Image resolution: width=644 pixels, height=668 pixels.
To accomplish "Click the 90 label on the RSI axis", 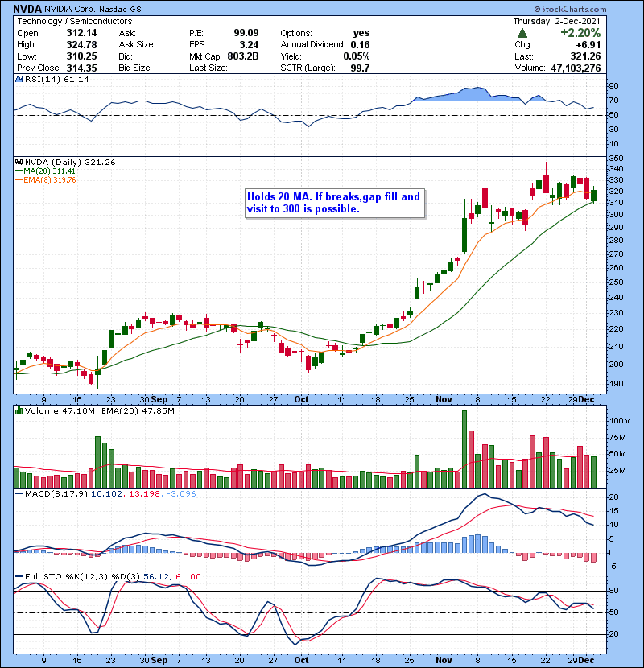I will (614, 86).
